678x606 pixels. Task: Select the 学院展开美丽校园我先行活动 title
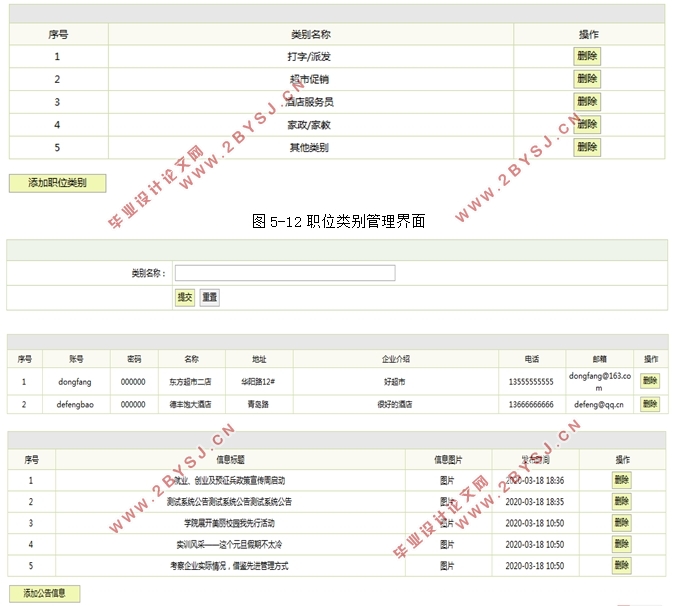click(x=230, y=523)
